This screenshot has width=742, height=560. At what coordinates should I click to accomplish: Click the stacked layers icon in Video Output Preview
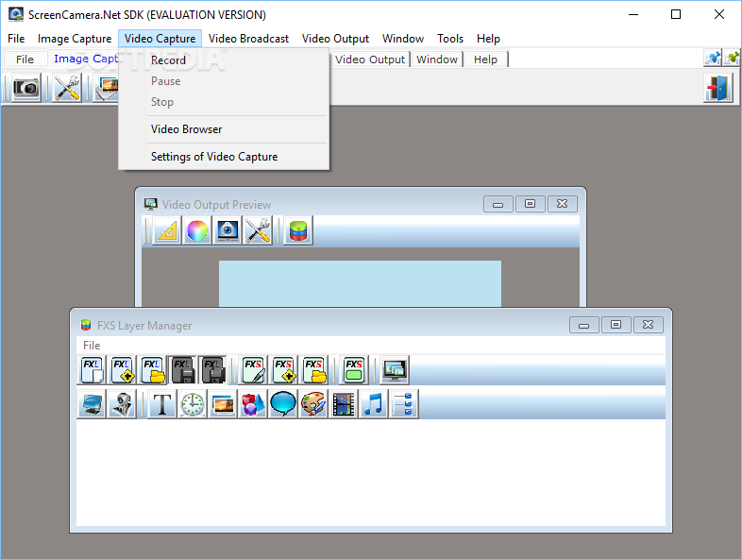(x=298, y=230)
